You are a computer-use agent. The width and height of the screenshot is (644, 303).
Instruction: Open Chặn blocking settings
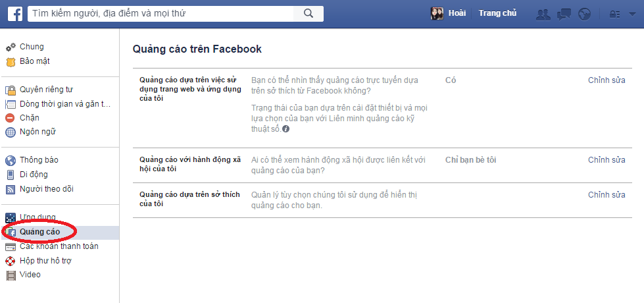pyautogui.click(x=30, y=118)
